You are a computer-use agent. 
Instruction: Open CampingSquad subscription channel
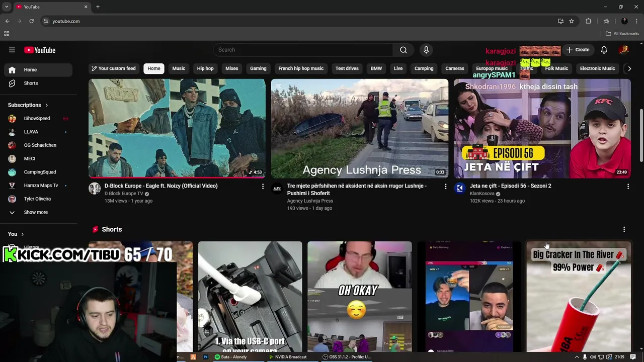click(38, 172)
